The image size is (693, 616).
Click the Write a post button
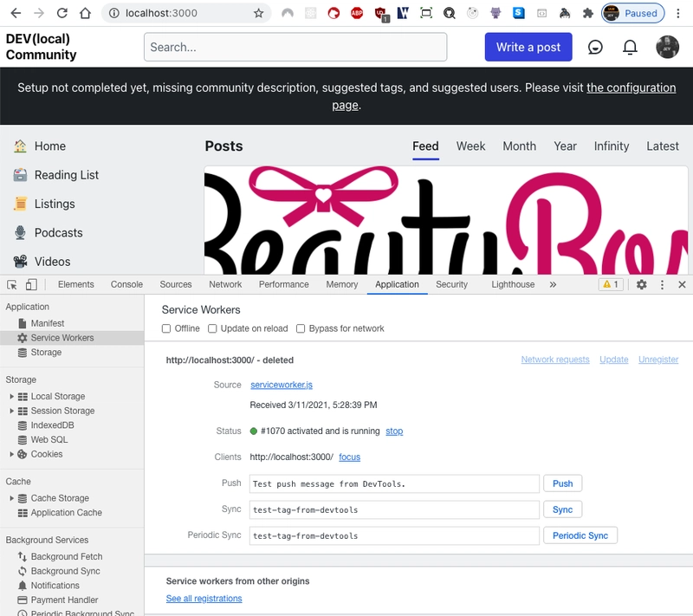point(528,47)
